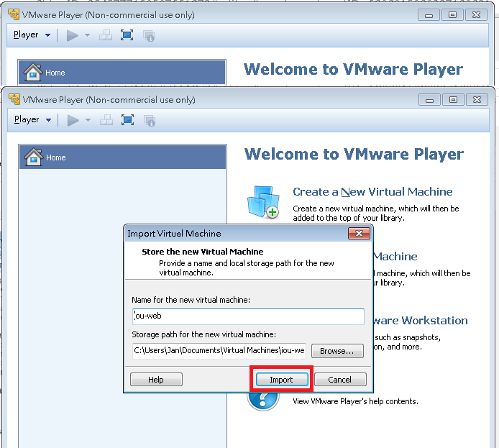Viewport: 499px width, 448px height.
Task: Click Cancel in Import Virtual Machine dialog
Action: pos(340,379)
